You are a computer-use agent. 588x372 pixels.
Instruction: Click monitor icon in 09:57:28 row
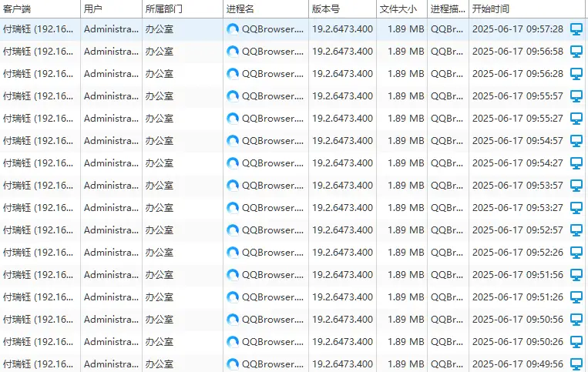[x=576, y=29]
